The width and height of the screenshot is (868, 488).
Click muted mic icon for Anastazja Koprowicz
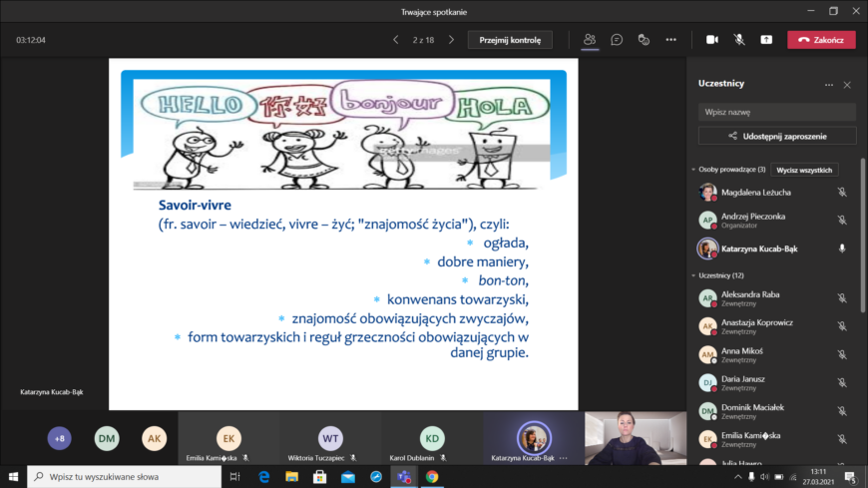click(842, 326)
